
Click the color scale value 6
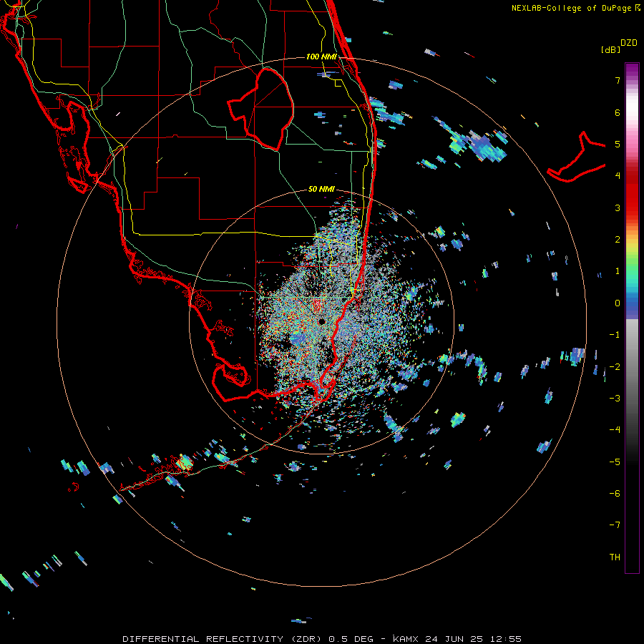[618, 112]
